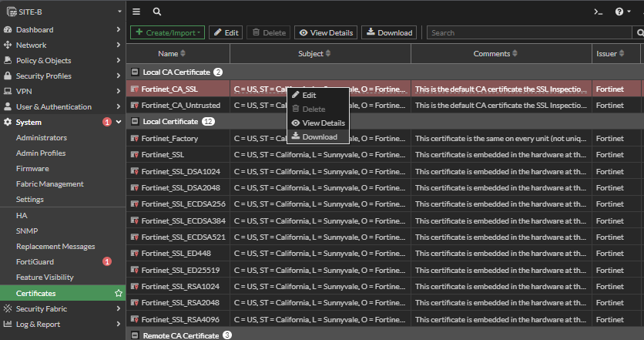Click the certificate Search input field

pyautogui.click(x=530, y=33)
